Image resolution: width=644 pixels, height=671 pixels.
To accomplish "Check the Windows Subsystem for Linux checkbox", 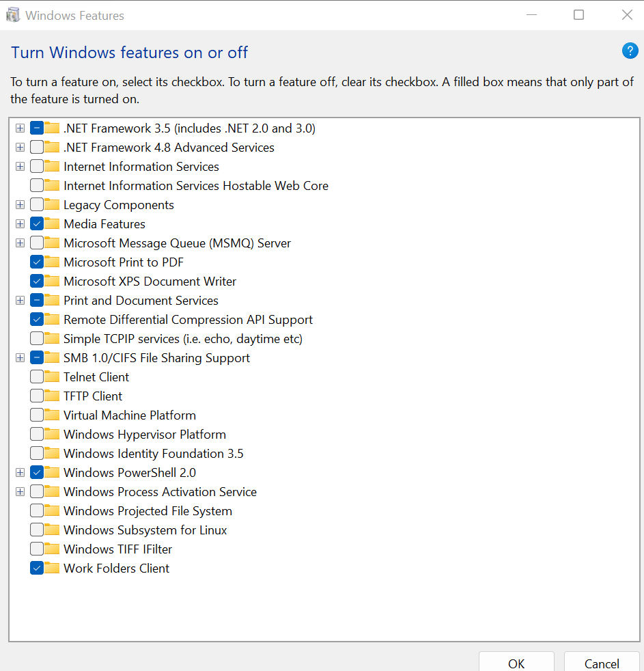I will point(37,530).
